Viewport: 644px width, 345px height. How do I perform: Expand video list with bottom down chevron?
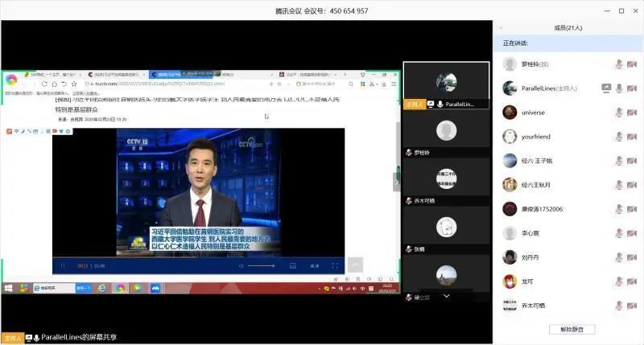point(446,296)
